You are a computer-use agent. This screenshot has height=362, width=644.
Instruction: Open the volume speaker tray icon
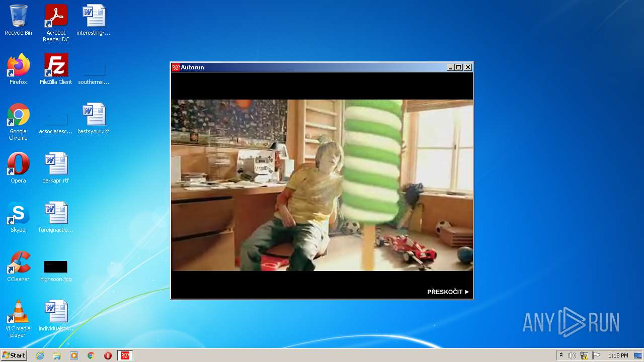point(572,355)
